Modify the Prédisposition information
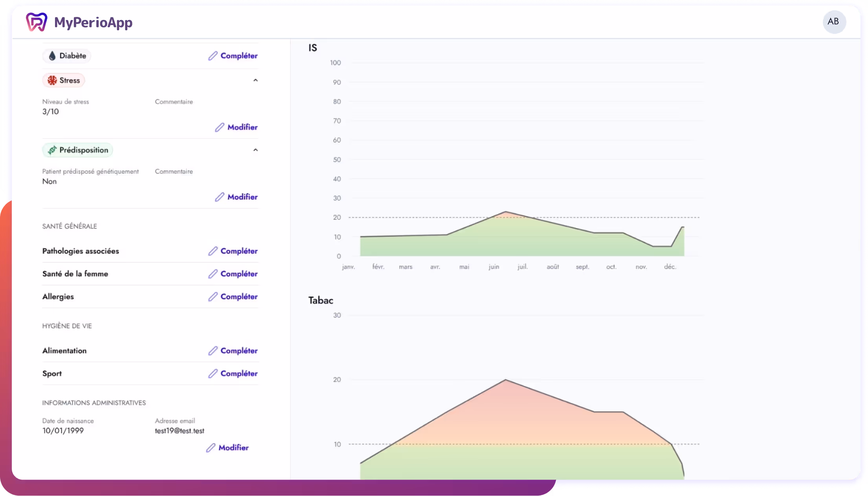 click(x=242, y=197)
